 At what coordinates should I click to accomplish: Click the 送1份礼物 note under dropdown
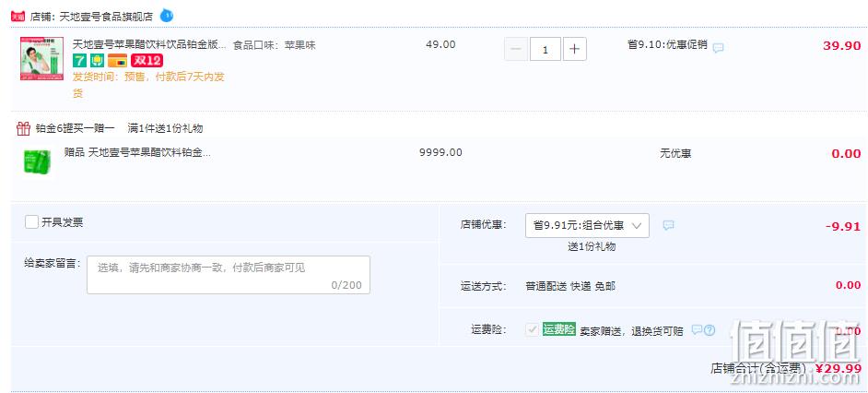(x=592, y=246)
